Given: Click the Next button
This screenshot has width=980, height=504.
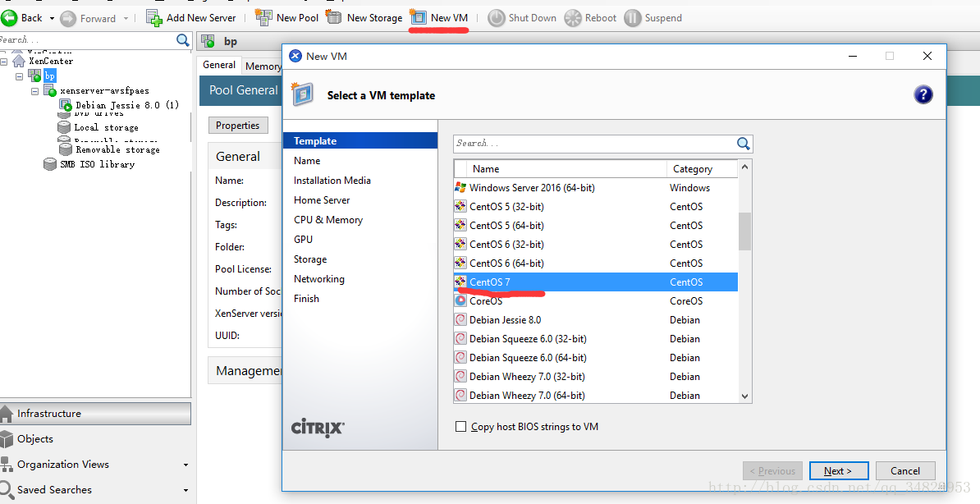Looking at the screenshot, I should point(838,470).
